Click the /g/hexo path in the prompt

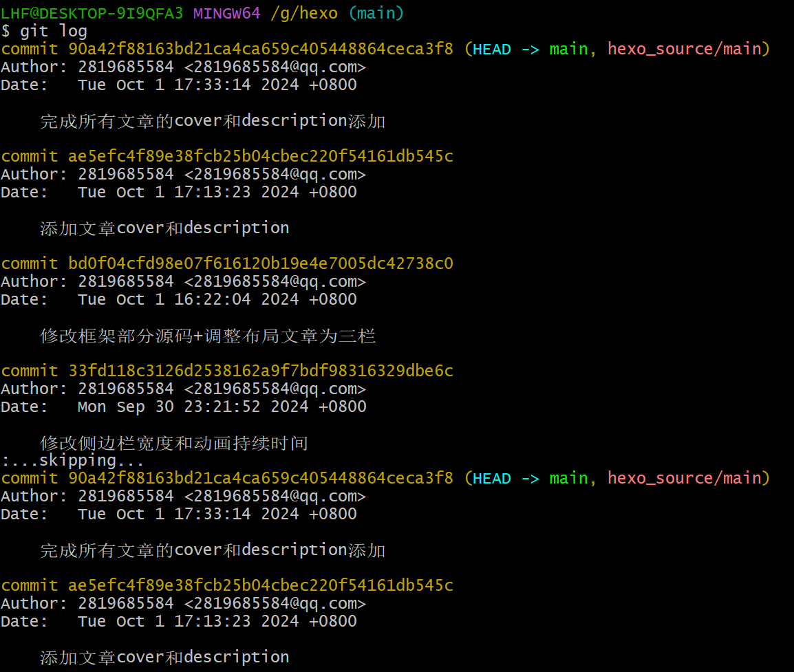coord(305,13)
